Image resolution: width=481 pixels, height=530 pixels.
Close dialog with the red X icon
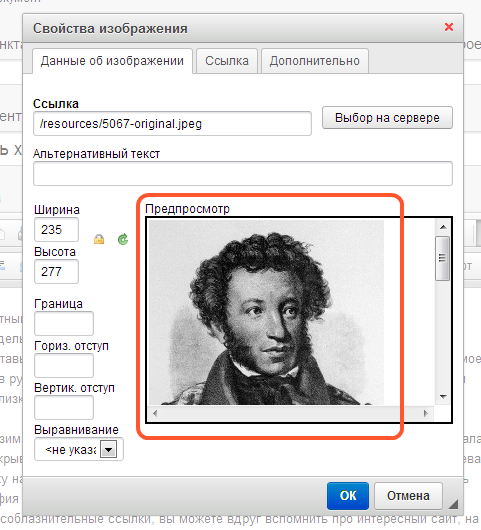click(449, 27)
